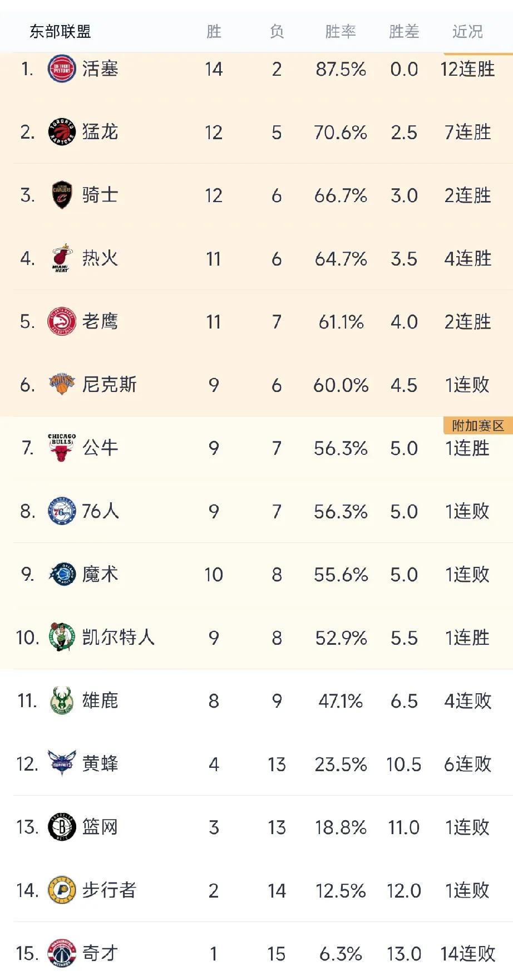Open the Miami Heat logo
This screenshot has height=980, width=513.
pyautogui.click(x=61, y=258)
